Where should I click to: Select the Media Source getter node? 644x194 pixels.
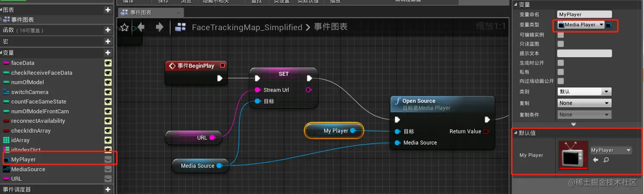pyautogui.click(x=201, y=165)
